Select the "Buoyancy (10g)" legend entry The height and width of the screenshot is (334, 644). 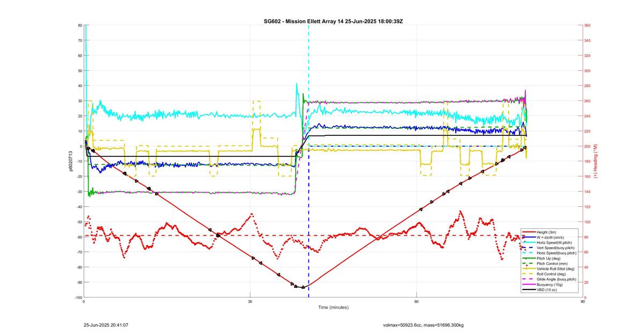pos(550,285)
